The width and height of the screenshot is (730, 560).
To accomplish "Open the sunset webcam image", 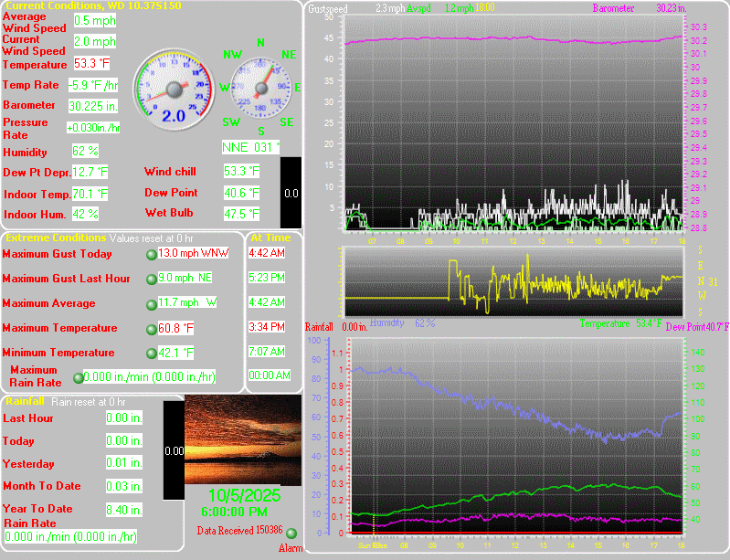I will (x=242, y=441).
